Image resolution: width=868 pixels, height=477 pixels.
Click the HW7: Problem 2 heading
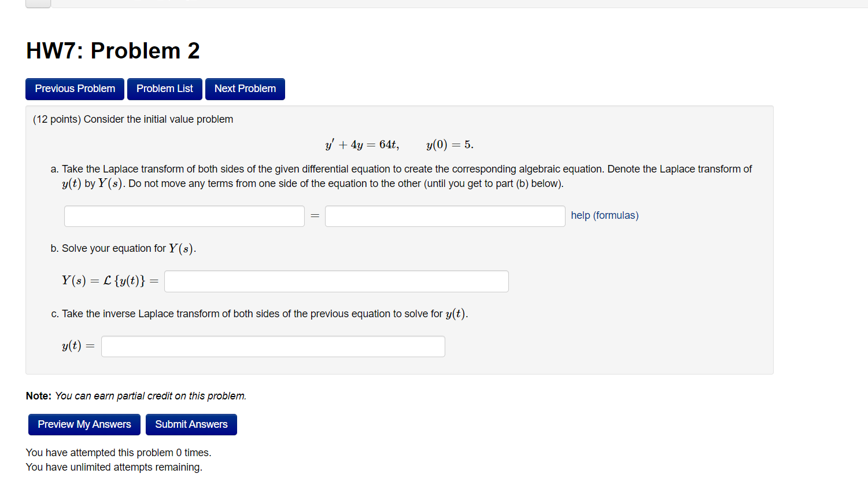[112, 51]
